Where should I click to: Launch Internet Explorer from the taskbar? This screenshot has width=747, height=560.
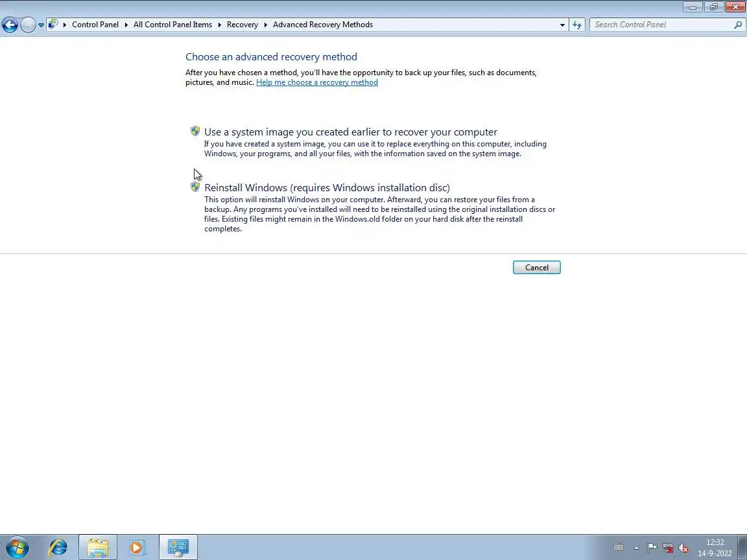click(58, 547)
